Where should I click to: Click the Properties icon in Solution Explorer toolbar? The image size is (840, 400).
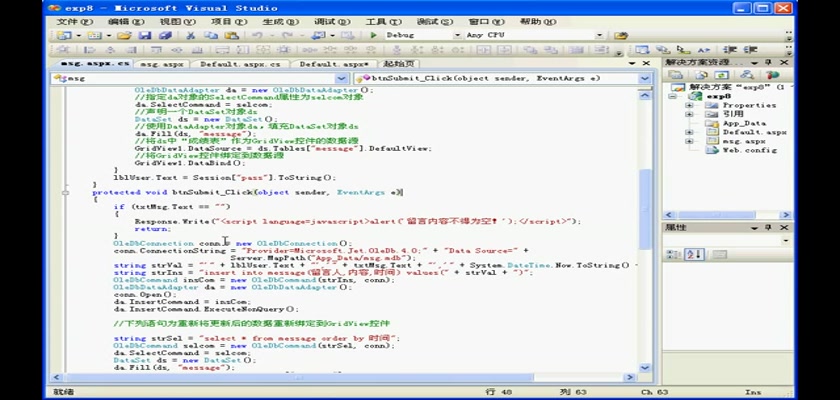pyautogui.click(x=675, y=75)
